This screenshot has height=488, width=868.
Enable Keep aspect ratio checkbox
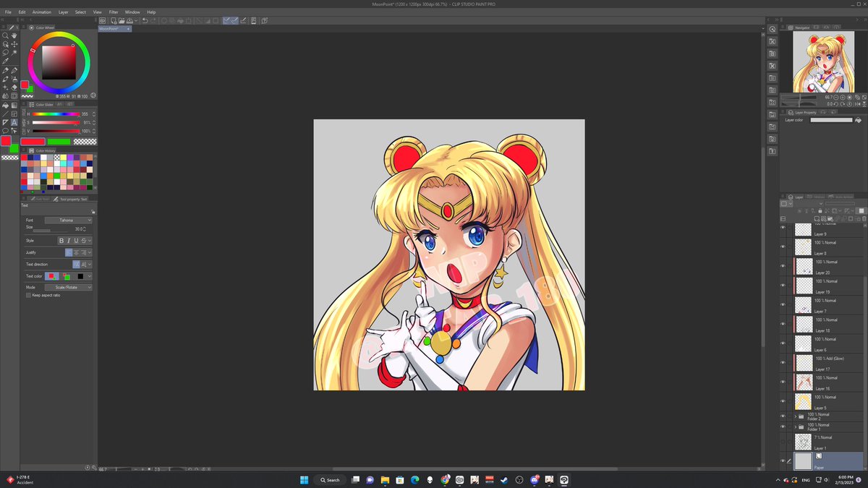pyautogui.click(x=28, y=295)
